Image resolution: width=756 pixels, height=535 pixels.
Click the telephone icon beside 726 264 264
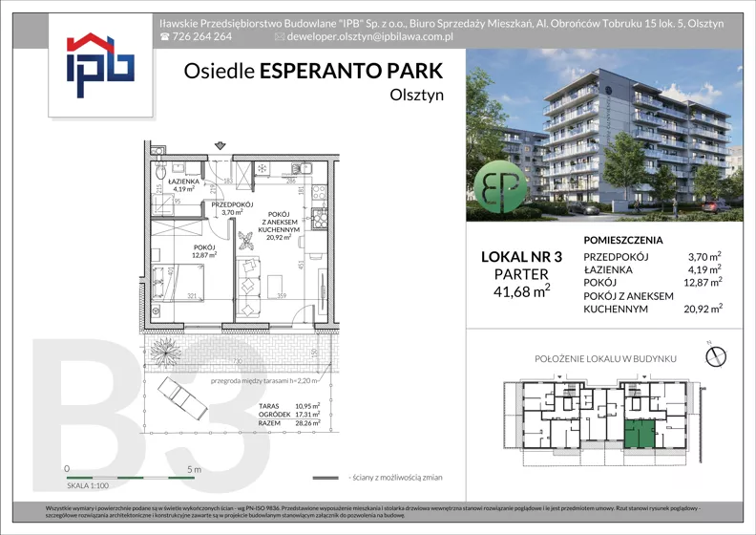(x=164, y=36)
